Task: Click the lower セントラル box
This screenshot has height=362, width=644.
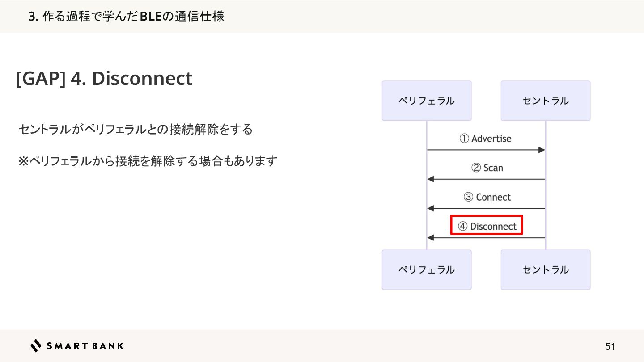Action: tap(545, 269)
